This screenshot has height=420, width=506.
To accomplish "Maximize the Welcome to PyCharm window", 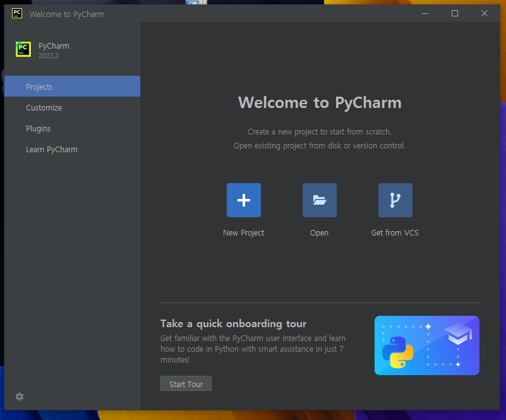I will point(455,13).
